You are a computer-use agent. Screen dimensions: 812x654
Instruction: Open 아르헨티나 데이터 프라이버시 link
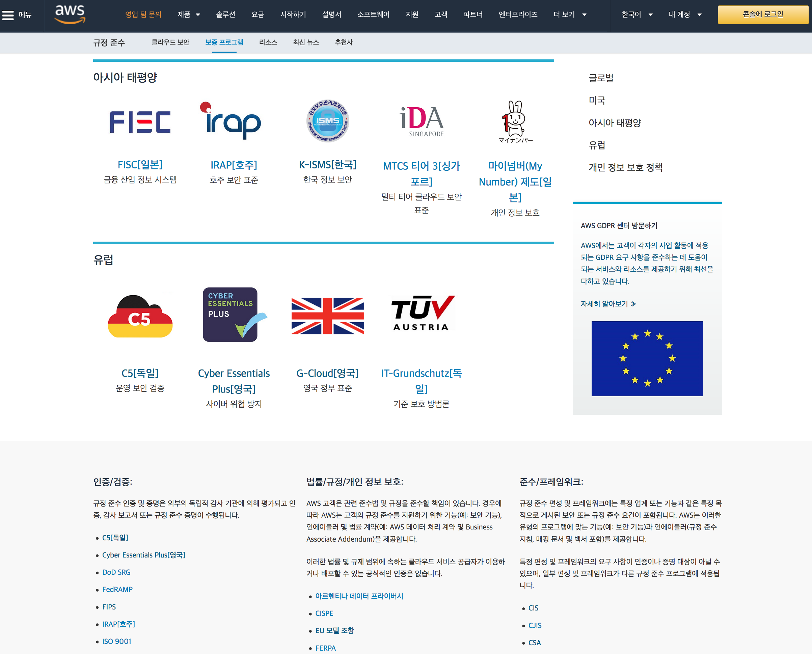tap(359, 596)
